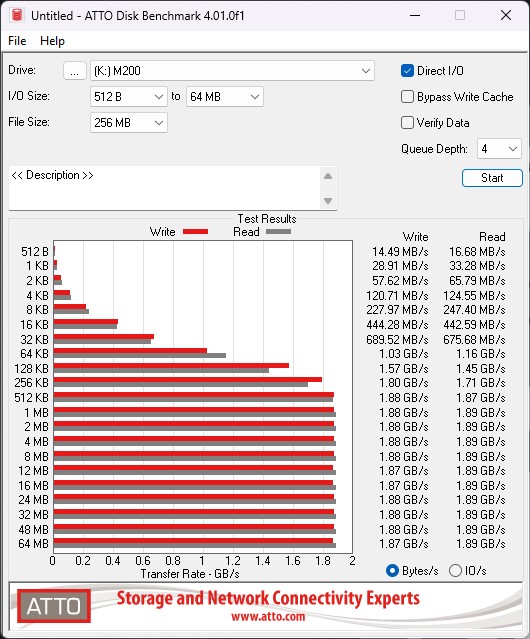Select the Bytes/s radio button
The height and width of the screenshot is (639, 530).
[392, 571]
